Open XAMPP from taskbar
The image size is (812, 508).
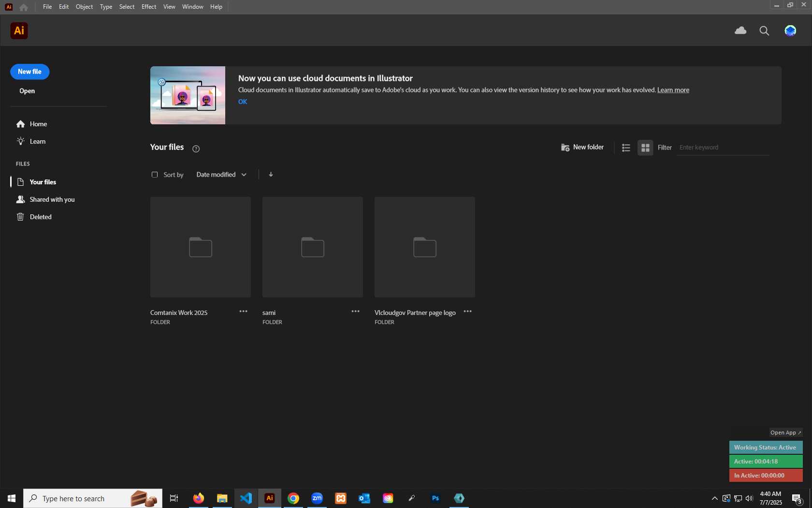[341, 498]
